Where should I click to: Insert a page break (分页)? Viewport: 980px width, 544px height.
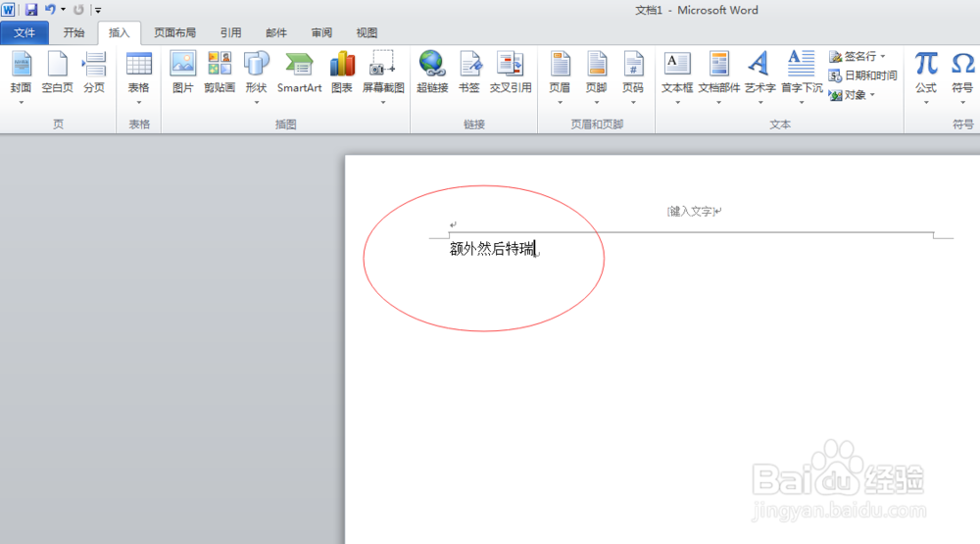tap(94, 72)
